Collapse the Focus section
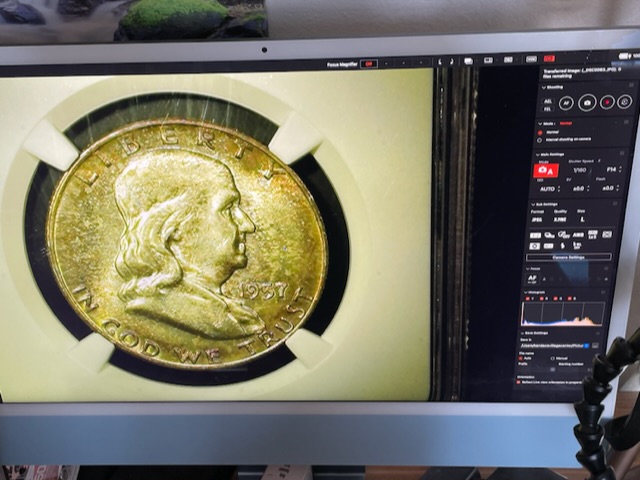 [x=528, y=269]
